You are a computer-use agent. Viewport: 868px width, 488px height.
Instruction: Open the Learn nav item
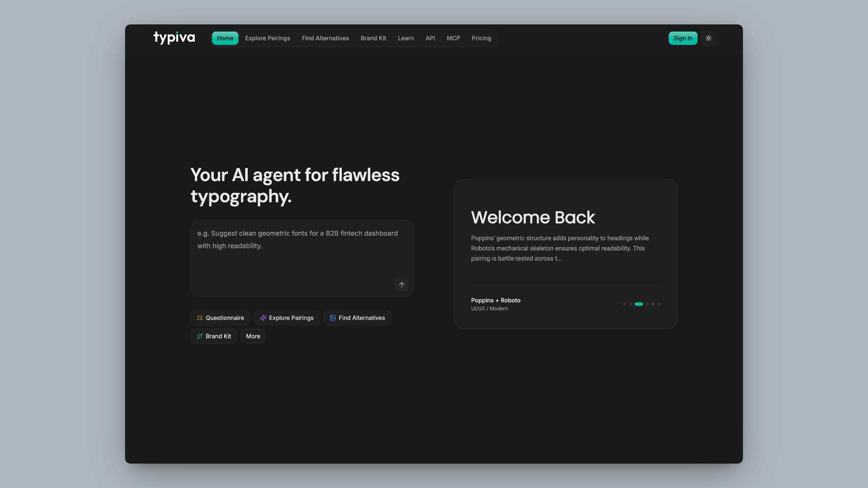tap(406, 38)
